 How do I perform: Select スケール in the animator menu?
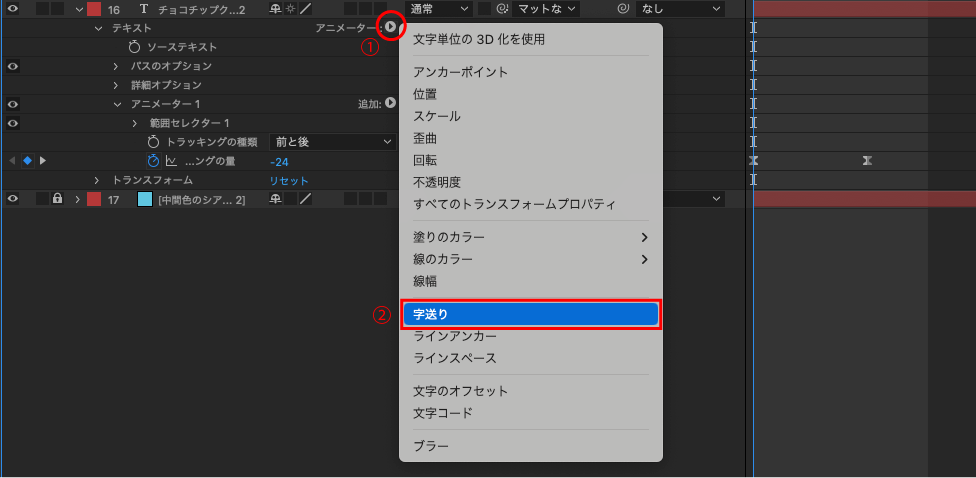tap(530, 116)
